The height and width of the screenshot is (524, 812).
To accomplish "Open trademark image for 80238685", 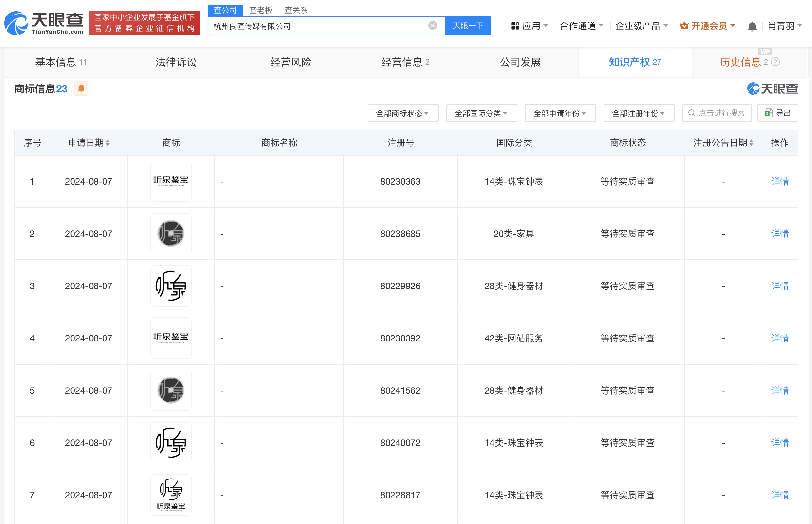I will 171,234.
